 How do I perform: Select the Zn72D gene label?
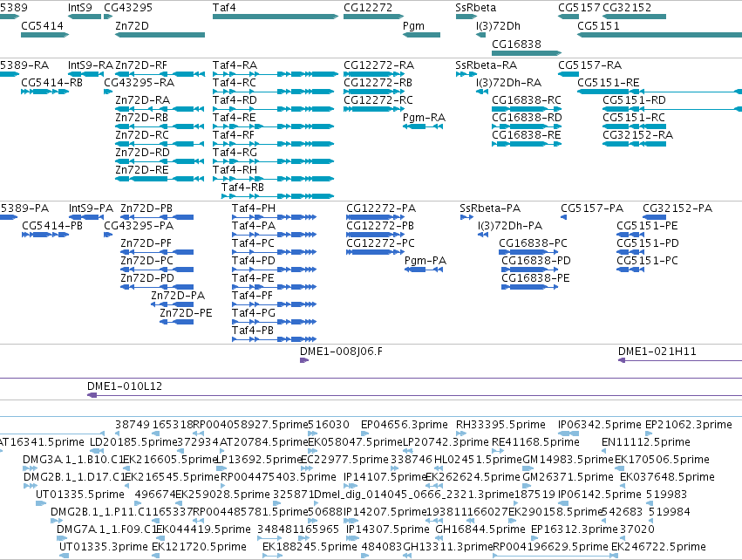pos(132,25)
